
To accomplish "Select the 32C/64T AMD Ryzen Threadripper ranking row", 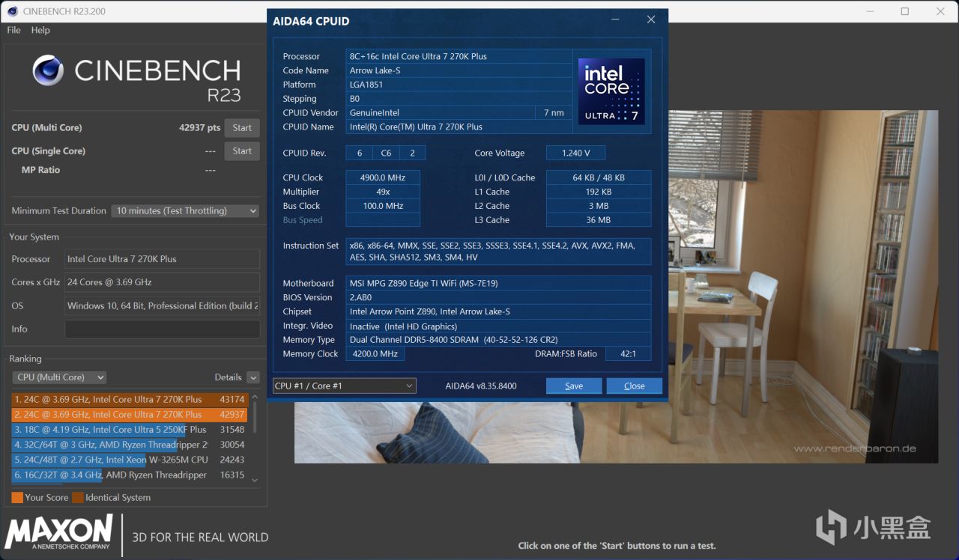I will [130, 445].
